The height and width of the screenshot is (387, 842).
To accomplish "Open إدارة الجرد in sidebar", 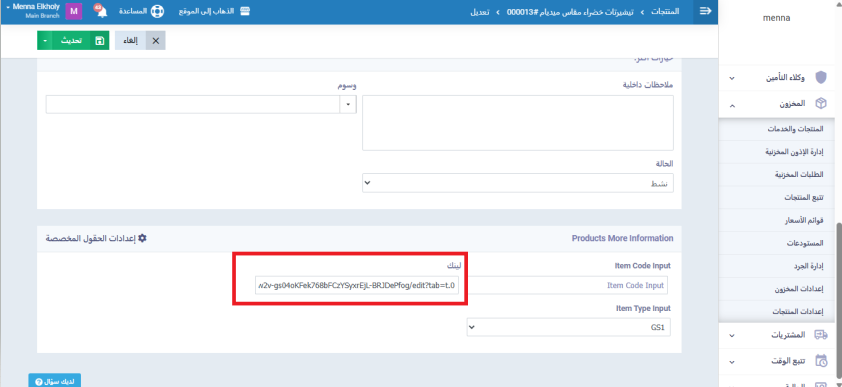I will pyautogui.click(x=809, y=266).
